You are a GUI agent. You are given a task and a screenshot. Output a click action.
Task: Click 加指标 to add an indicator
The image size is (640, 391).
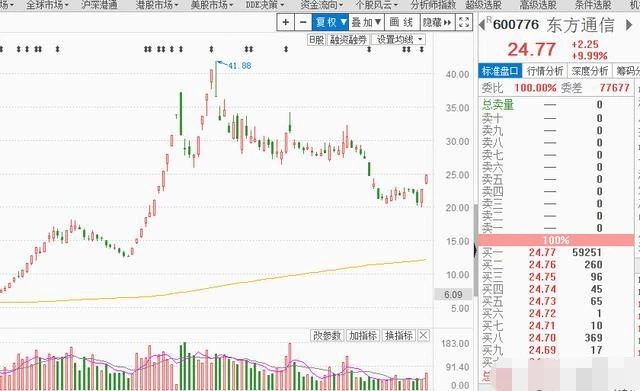(363, 335)
